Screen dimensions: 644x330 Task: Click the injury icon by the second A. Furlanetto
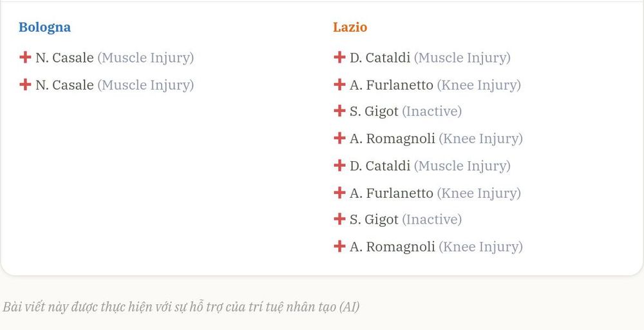339,192
